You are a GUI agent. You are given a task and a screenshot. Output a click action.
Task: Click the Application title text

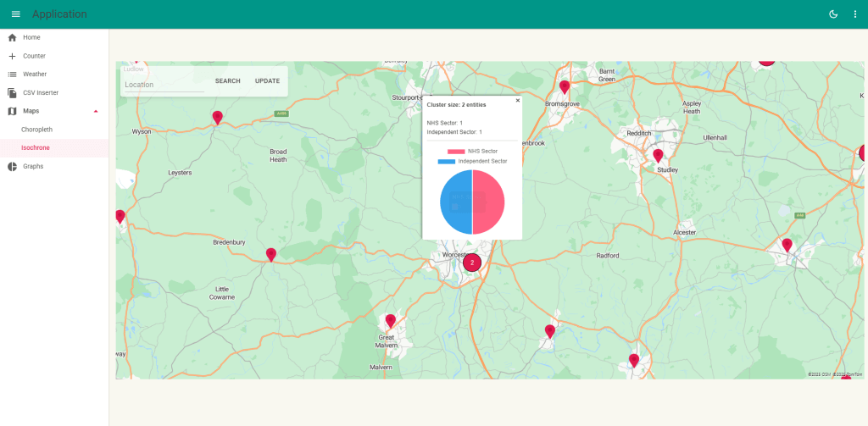point(59,14)
